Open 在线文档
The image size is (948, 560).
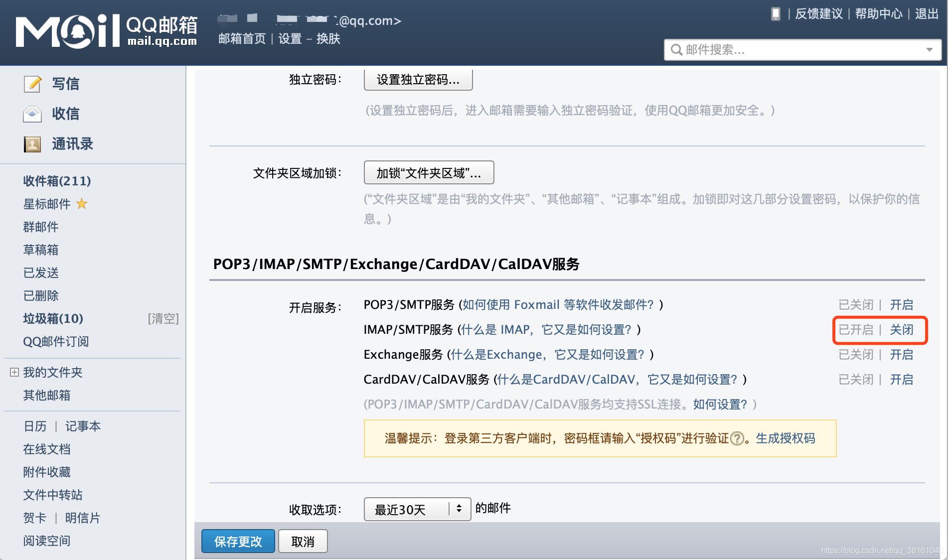coord(47,449)
